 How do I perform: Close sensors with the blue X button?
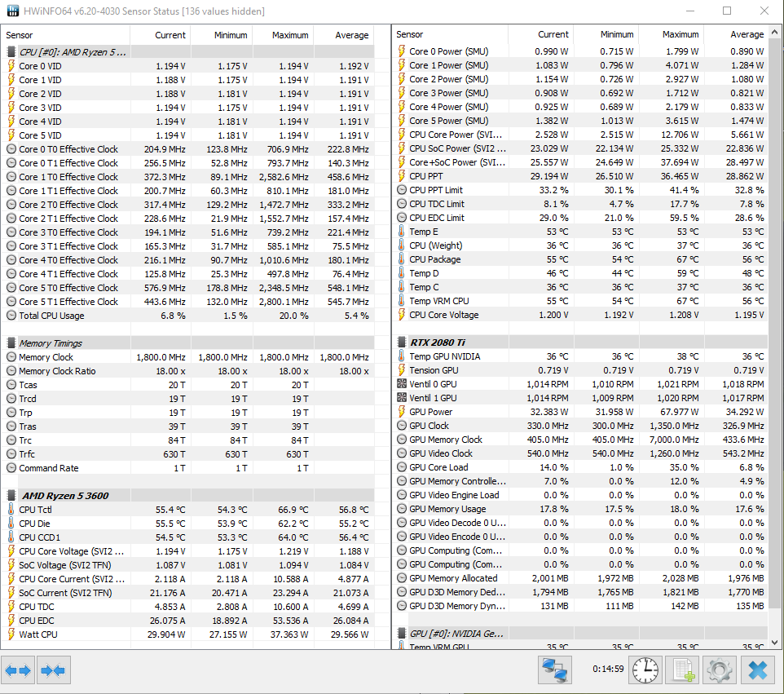(757, 670)
